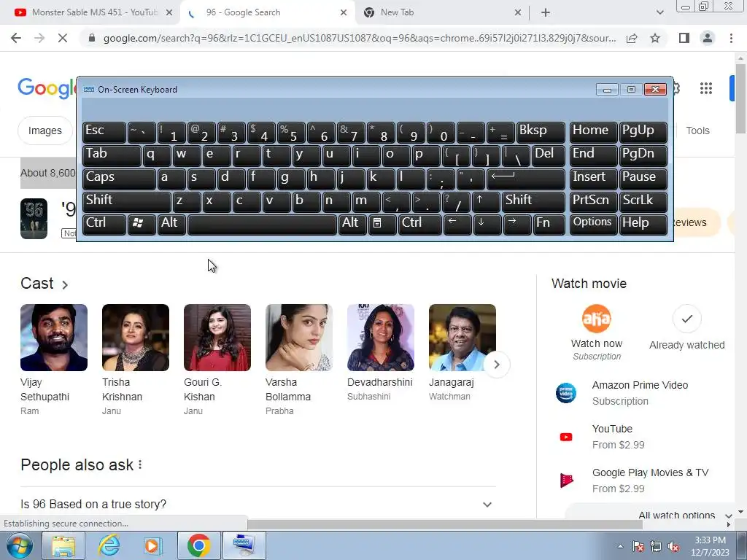The height and width of the screenshot is (560, 747).
Task: Click the Enter key on On-Screen Keyboard
Action: [x=526, y=179]
